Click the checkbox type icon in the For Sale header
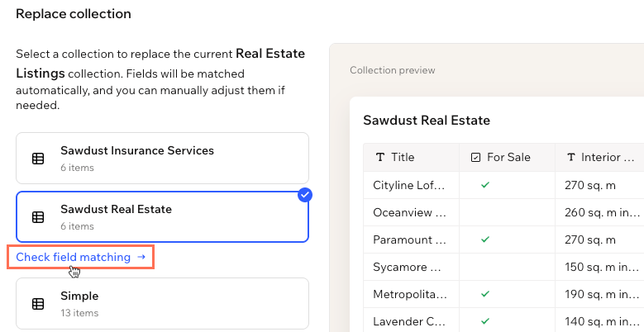The image size is (644, 332). pos(475,157)
